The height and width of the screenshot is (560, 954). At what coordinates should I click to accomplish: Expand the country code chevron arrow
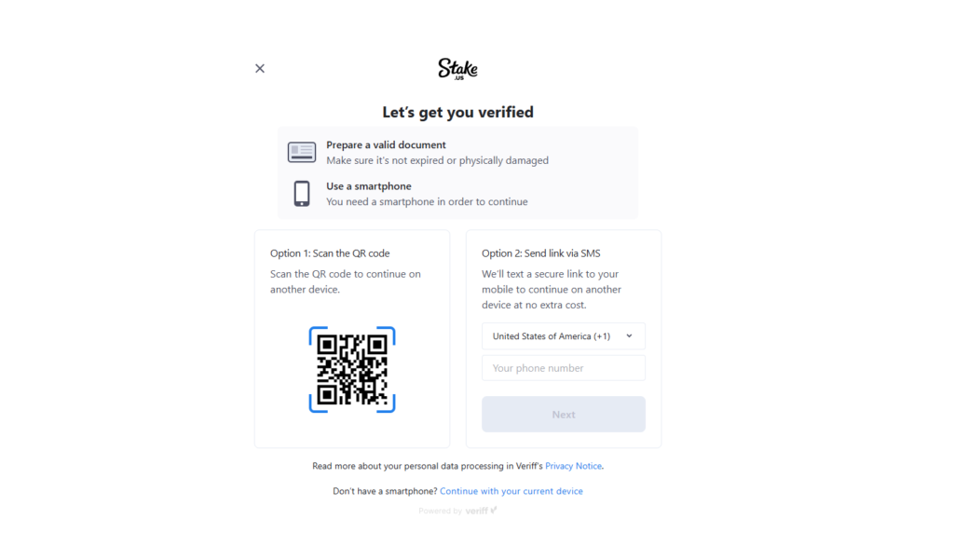tap(629, 336)
